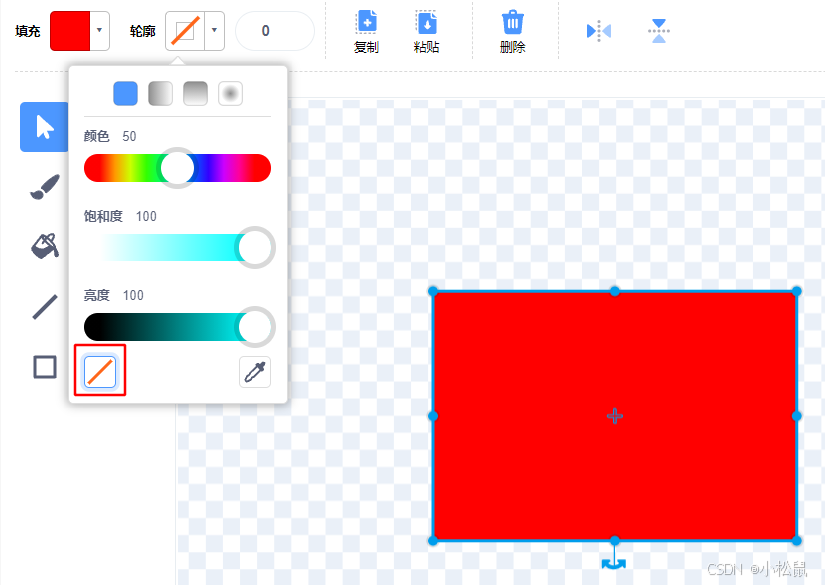The width and height of the screenshot is (825, 585).
Task: Click the red fill color swatch
Action: (x=70, y=31)
